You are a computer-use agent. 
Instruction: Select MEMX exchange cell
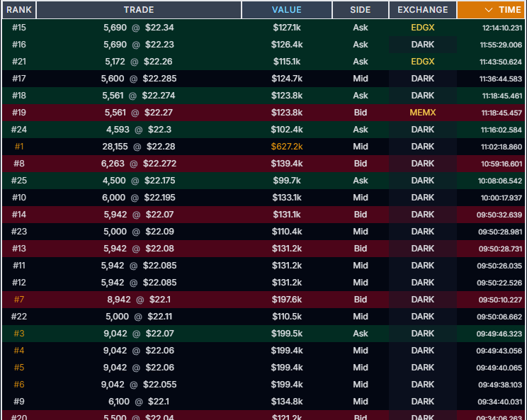coord(422,113)
